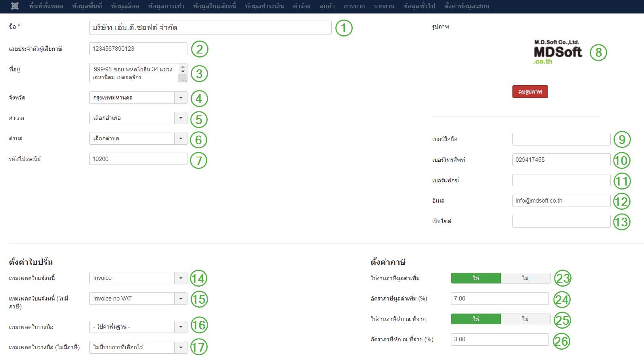Open the คำร้อง menu
Image resolution: width=644 pixels, height=356 pixels.
302,6
